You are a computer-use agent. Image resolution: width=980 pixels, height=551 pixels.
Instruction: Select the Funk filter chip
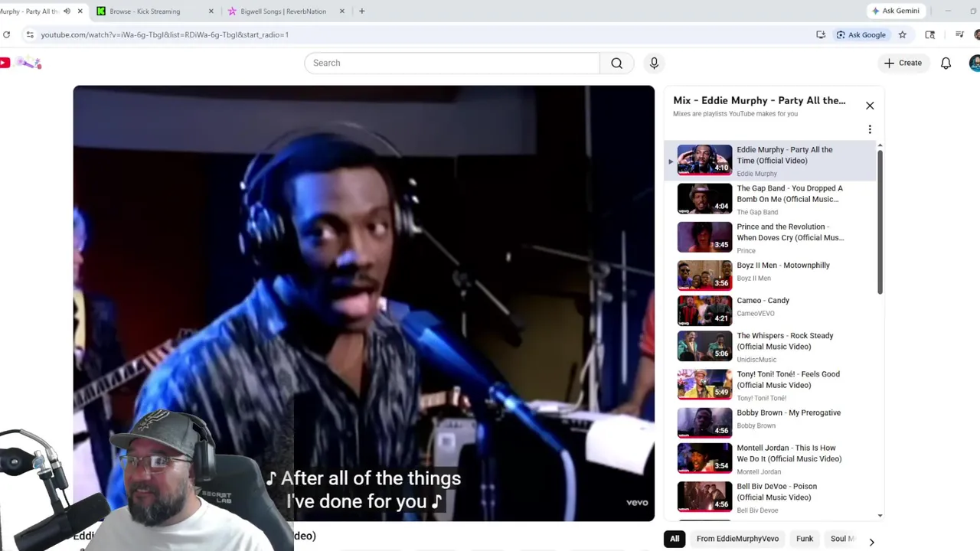pos(805,539)
